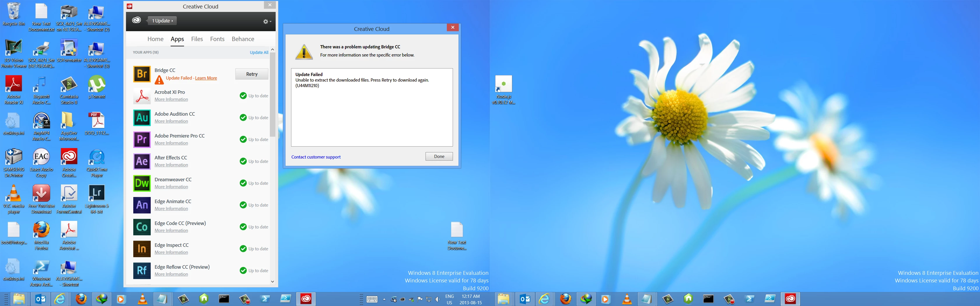Click the After Effects 'Ae' app icon
The image size is (980, 306).
[x=142, y=161]
